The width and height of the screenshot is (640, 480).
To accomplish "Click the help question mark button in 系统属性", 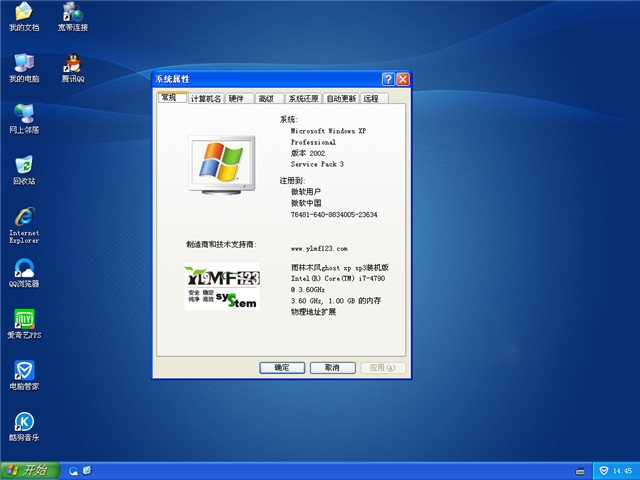I will 388,79.
